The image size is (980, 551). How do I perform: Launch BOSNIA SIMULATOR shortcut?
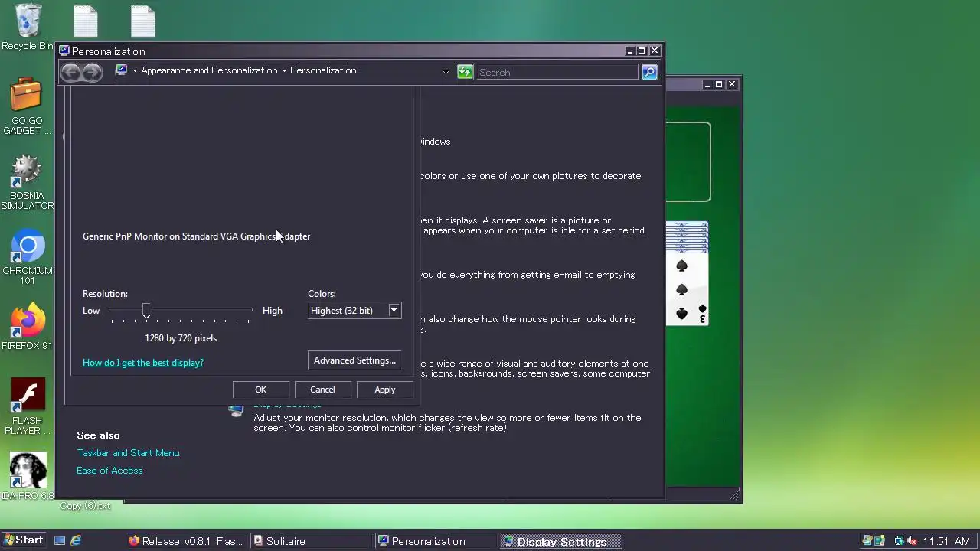pyautogui.click(x=27, y=182)
